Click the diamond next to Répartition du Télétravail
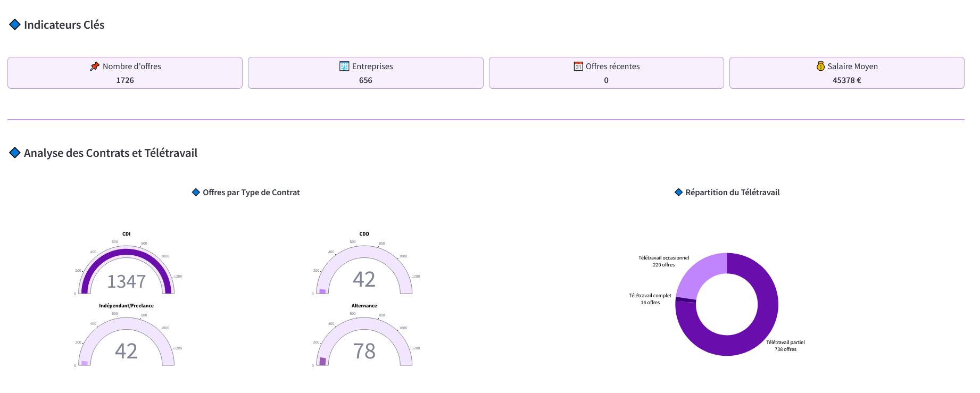This screenshot has width=980, height=393. pyautogui.click(x=678, y=193)
